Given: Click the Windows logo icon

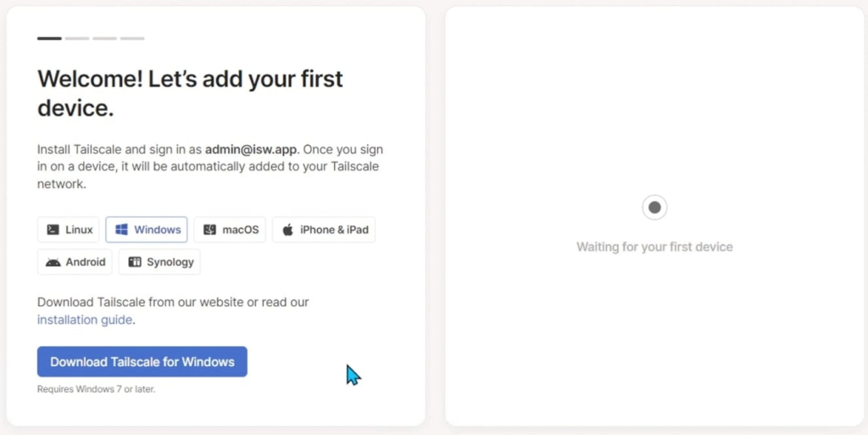Looking at the screenshot, I should 122,230.
